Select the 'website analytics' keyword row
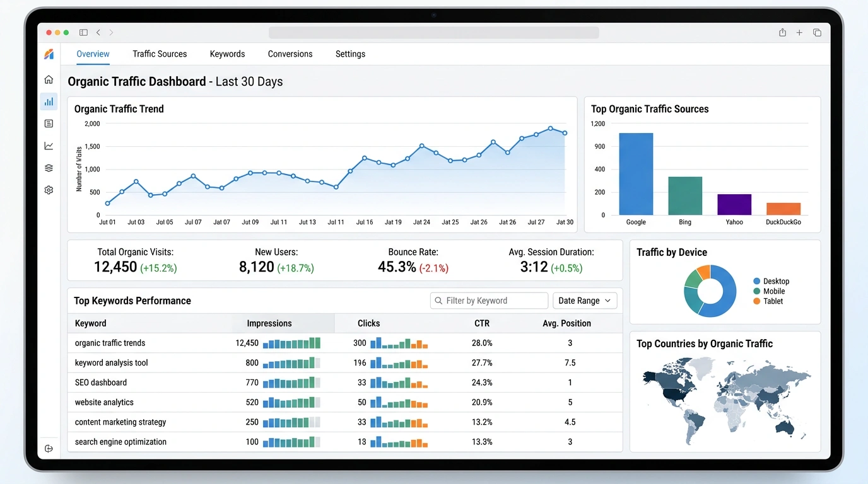This screenshot has width=868, height=484. pos(345,402)
